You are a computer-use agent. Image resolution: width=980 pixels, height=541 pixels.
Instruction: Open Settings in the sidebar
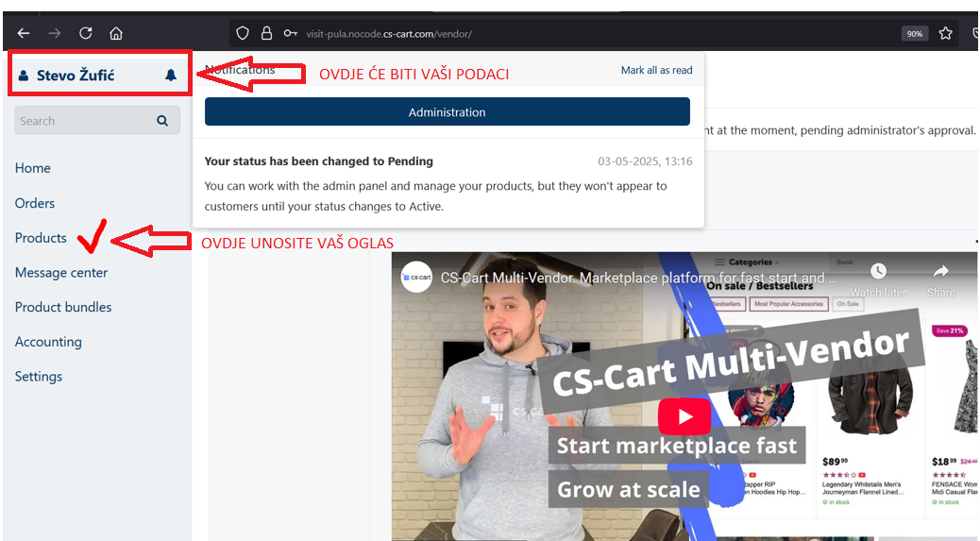(x=39, y=377)
